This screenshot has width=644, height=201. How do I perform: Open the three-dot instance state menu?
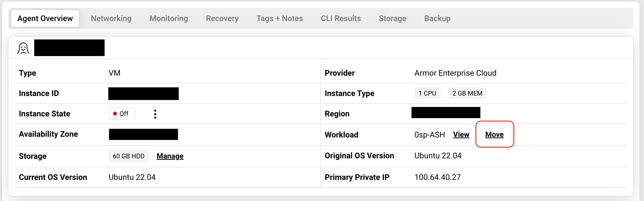[155, 114]
